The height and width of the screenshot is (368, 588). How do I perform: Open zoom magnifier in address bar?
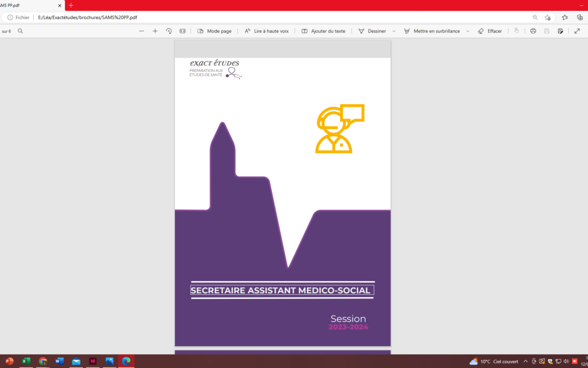(x=535, y=17)
